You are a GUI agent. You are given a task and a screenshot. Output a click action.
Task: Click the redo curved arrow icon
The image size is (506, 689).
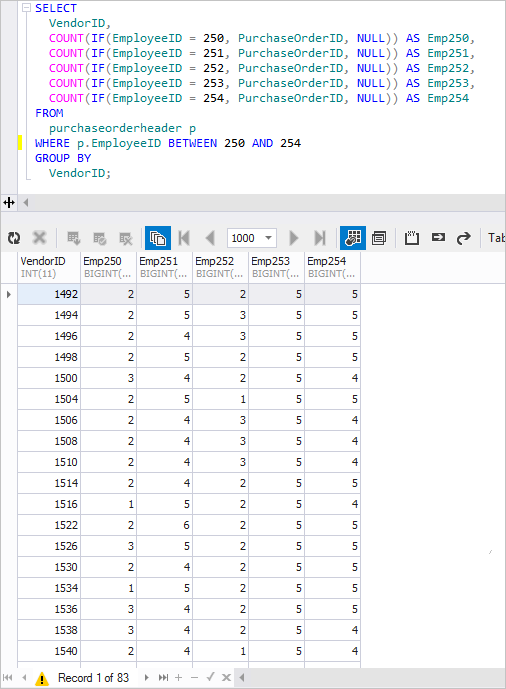point(463,238)
